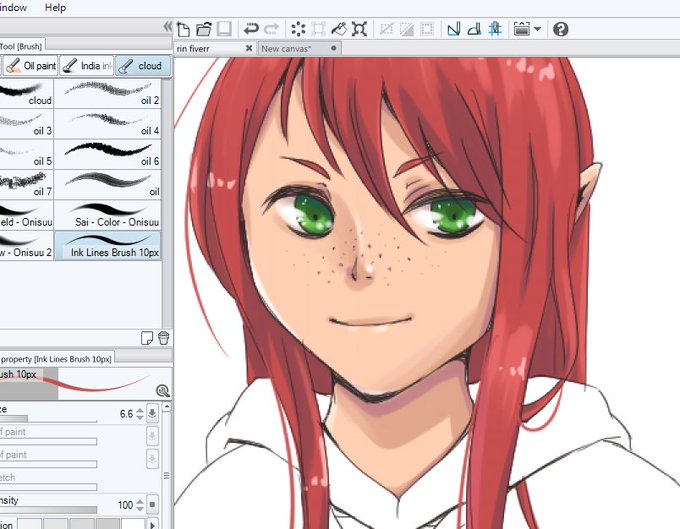Open the Help menu
Image resolution: width=680 pixels, height=529 pixels.
coord(56,7)
